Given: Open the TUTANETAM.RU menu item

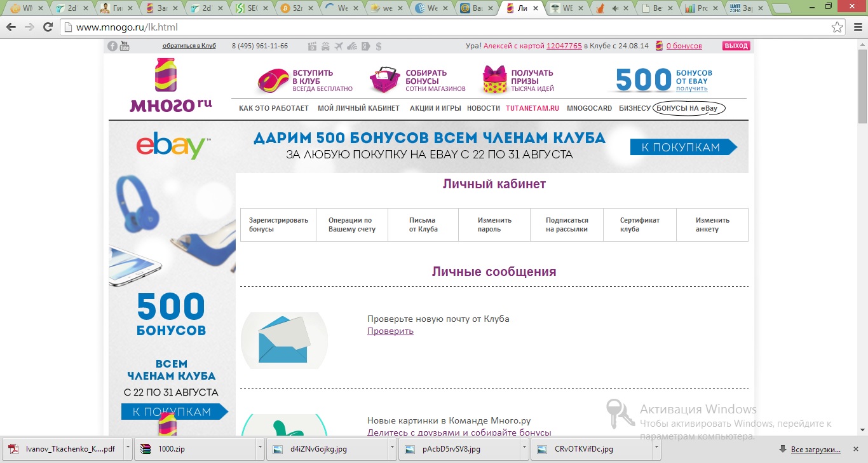Looking at the screenshot, I should (532, 108).
